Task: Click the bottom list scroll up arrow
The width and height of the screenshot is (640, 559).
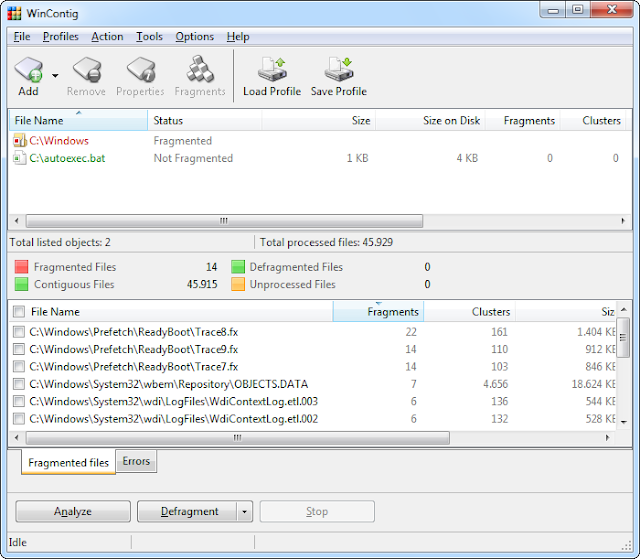Action: click(x=624, y=310)
